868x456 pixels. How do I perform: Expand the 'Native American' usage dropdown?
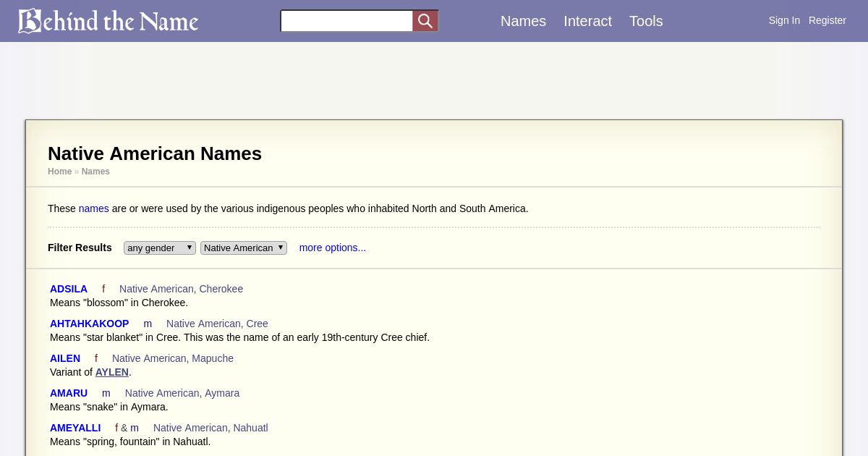[244, 248]
